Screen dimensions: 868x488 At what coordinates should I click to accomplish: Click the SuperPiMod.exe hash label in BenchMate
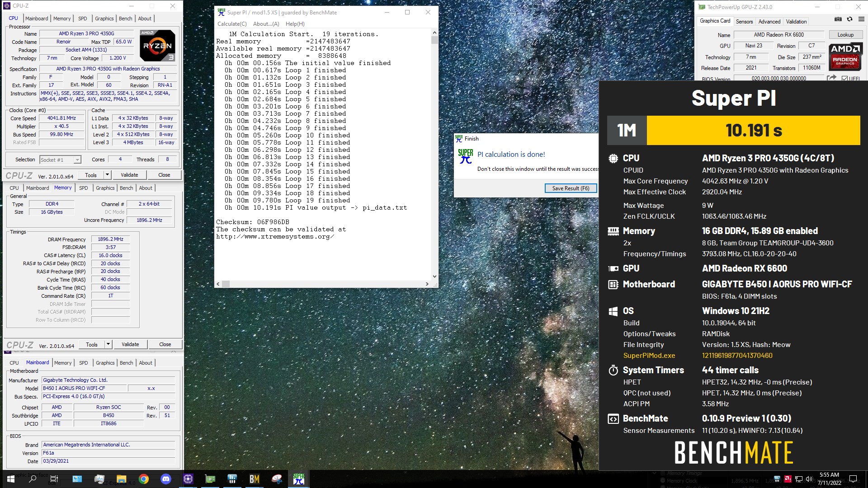click(x=649, y=356)
